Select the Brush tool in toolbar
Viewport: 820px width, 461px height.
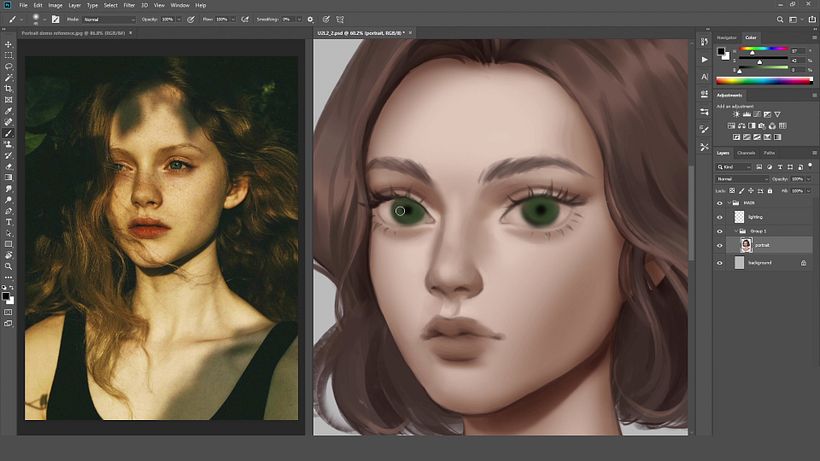[8, 133]
